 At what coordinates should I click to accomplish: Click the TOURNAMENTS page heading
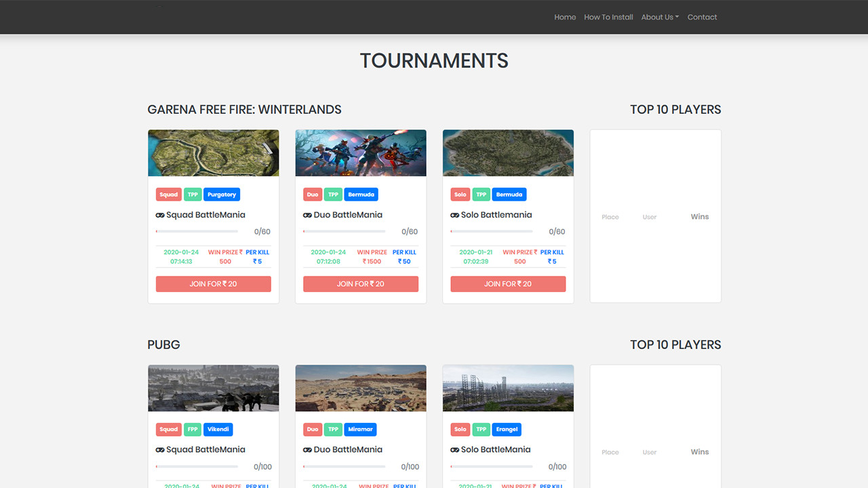(434, 61)
